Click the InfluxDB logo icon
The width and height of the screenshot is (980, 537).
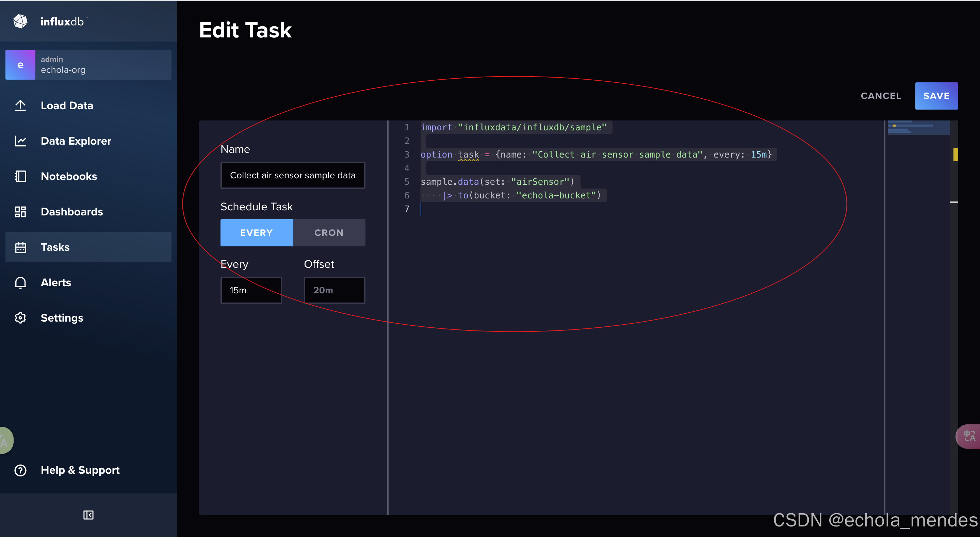coord(20,21)
